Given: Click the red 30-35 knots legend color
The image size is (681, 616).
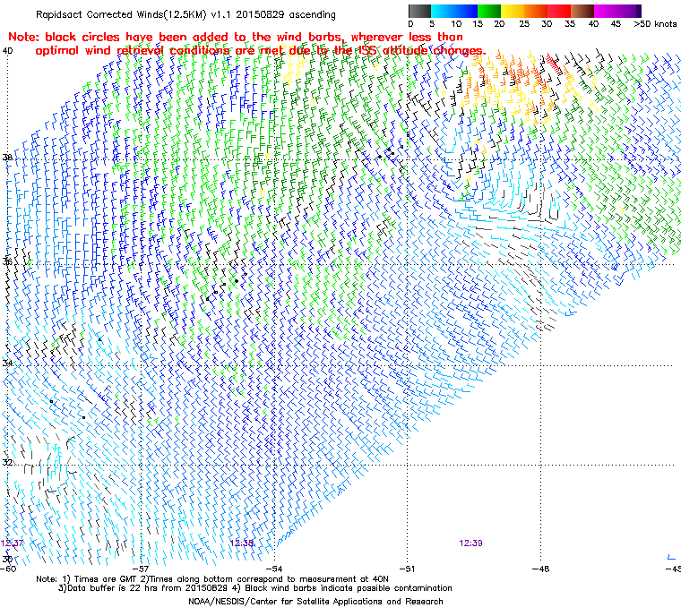Looking at the screenshot, I should click(560, 11).
